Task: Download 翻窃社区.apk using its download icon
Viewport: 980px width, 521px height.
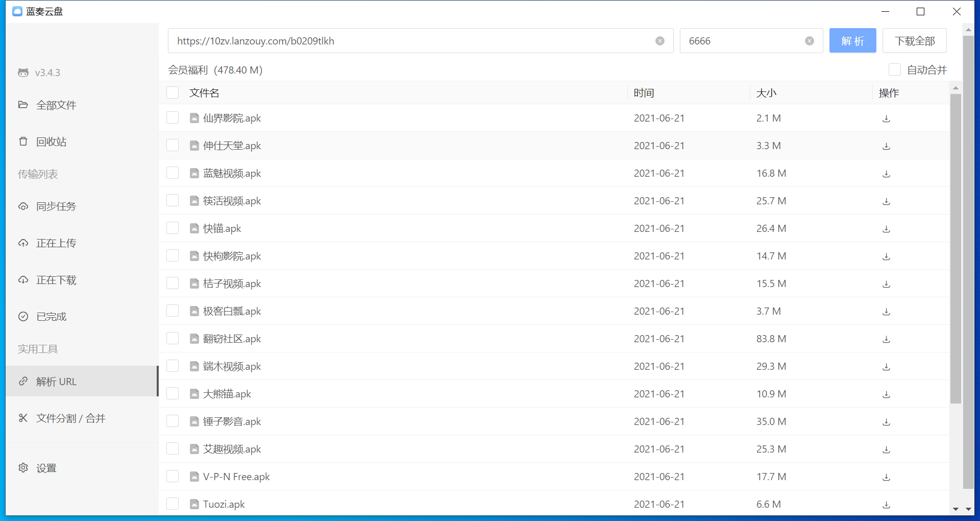Action: [887, 339]
